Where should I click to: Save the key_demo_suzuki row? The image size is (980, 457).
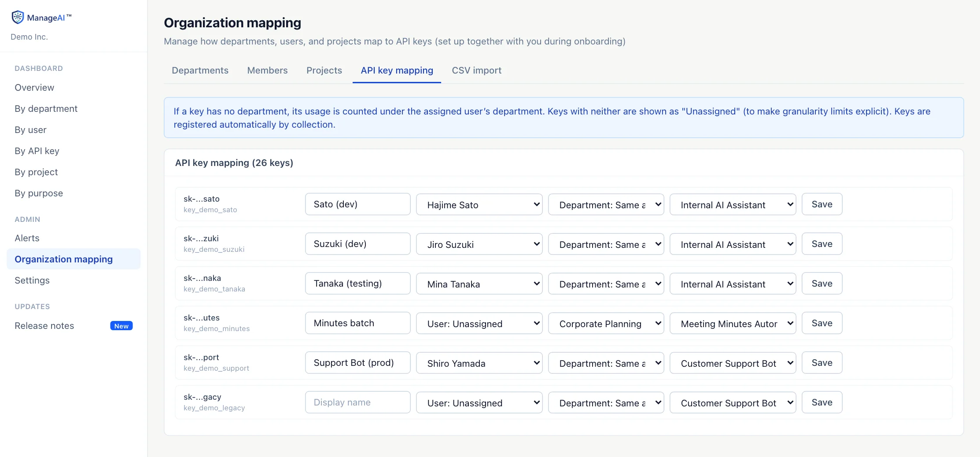822,244
